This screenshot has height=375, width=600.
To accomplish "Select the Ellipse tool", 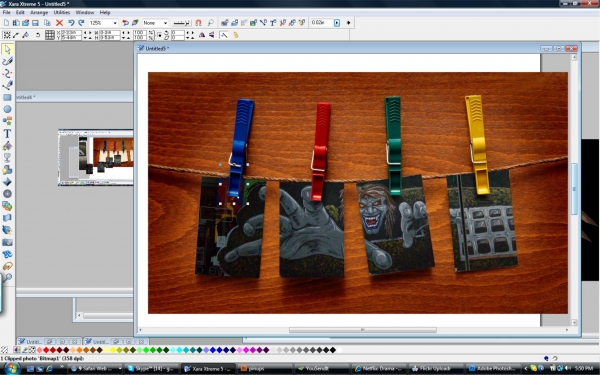I will click(7, 109).
